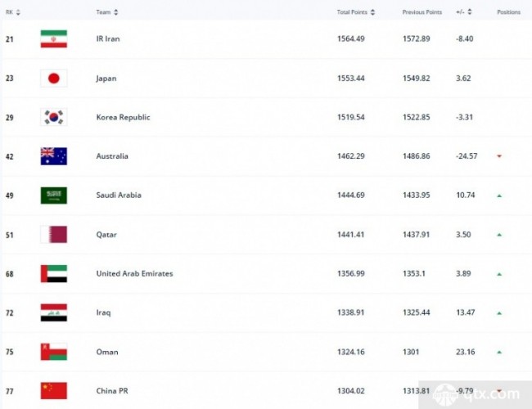Click the Qatar flag icon
This screenshot has width=532, height=409.
(54, 235)
